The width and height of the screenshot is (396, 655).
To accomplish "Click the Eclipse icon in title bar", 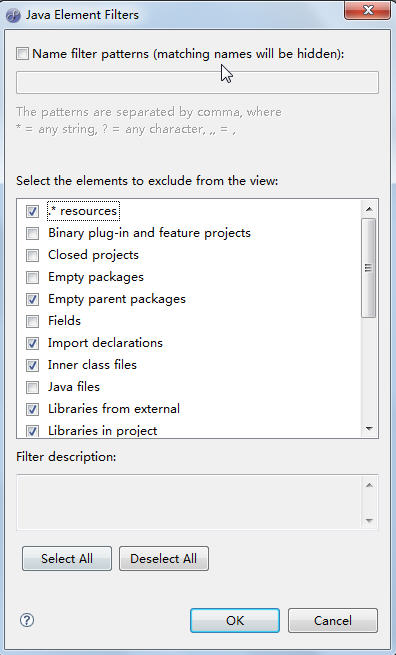I will (13, 16).
